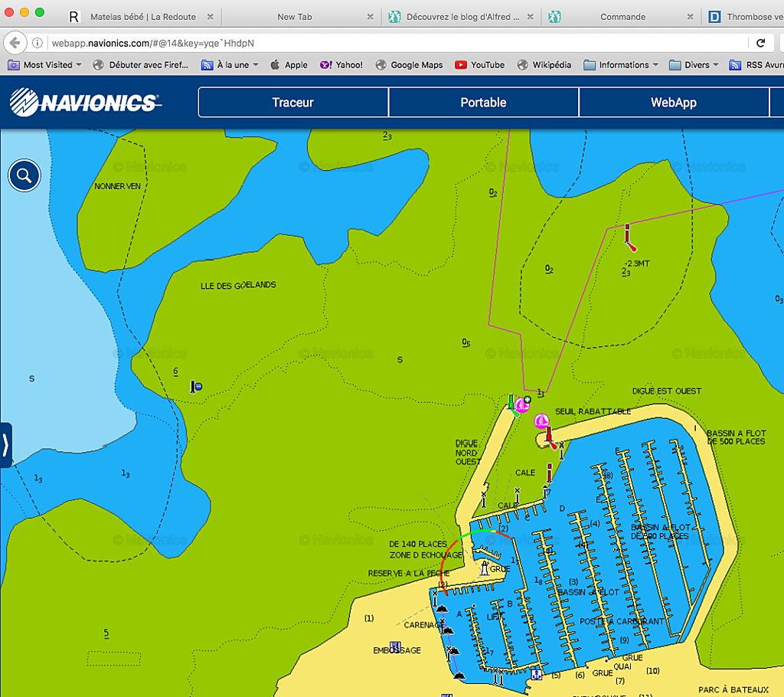Click the blue square icon above EMBOSSAGE
The image size is (784, 697).
[395, 646]
